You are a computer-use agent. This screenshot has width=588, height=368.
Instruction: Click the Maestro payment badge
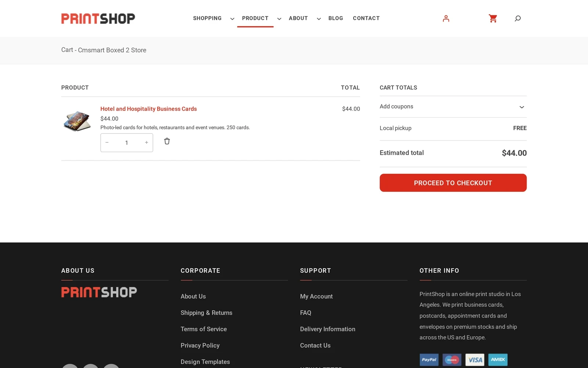pyautogui.click(x=452, y=360)
